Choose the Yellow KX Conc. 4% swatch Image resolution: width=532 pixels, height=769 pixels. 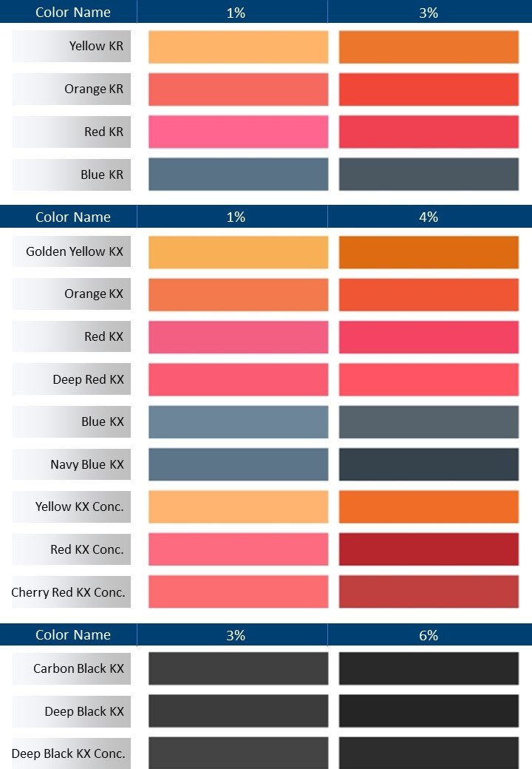429,507
